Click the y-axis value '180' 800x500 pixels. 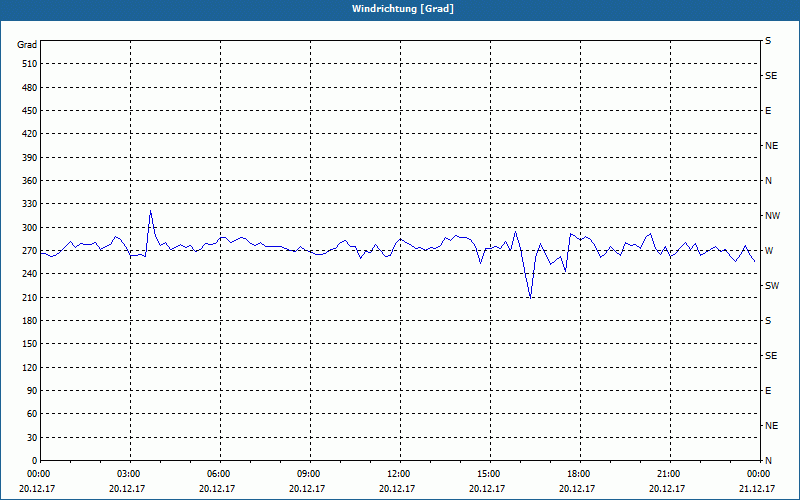click(30, 321)
